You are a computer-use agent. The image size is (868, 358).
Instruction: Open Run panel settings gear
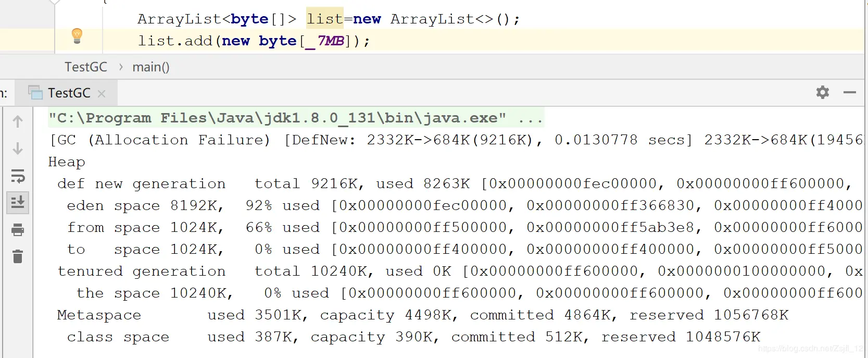(823, 93)
